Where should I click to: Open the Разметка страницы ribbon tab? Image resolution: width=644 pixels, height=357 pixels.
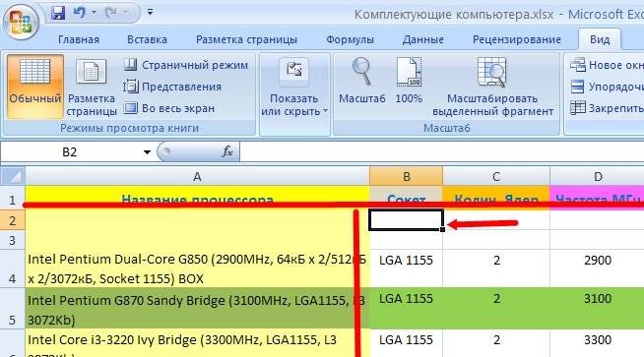tap(246, 39)
